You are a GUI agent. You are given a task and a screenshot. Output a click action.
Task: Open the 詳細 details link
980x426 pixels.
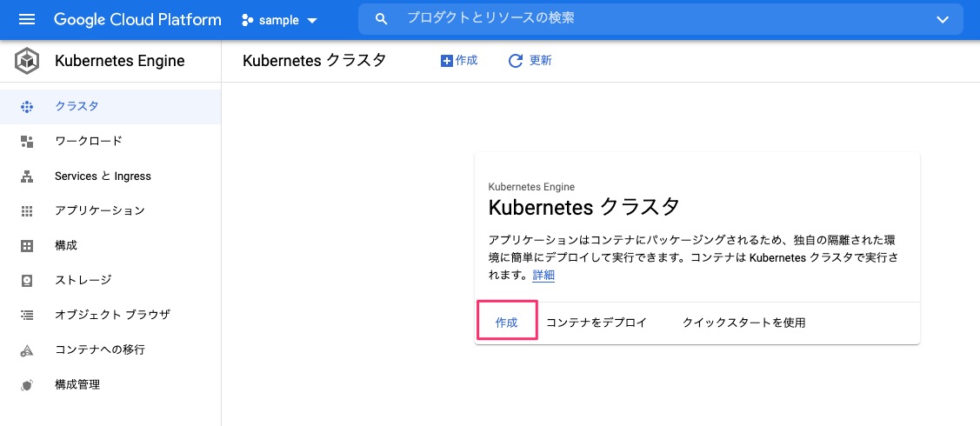pos(543,276)
